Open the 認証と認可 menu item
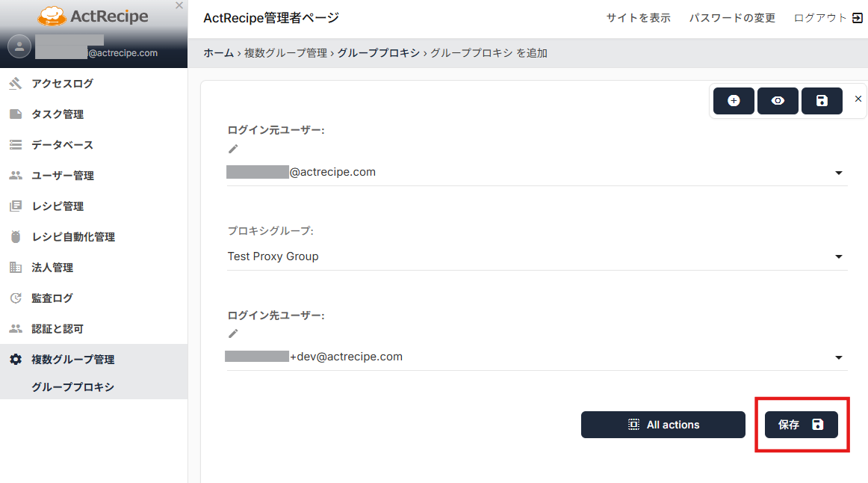868x483 pixels. tap(93, 329)
